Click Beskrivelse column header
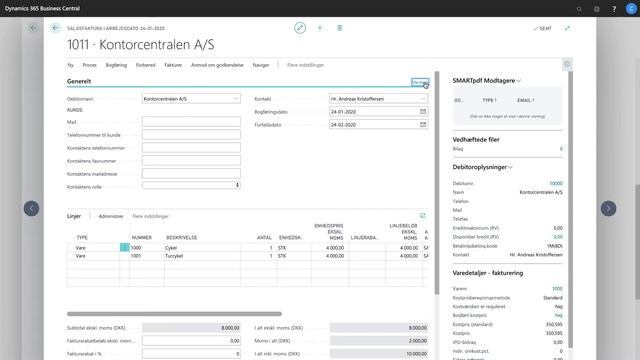Screen dimensions: 640x360 [x=182, y=238]
